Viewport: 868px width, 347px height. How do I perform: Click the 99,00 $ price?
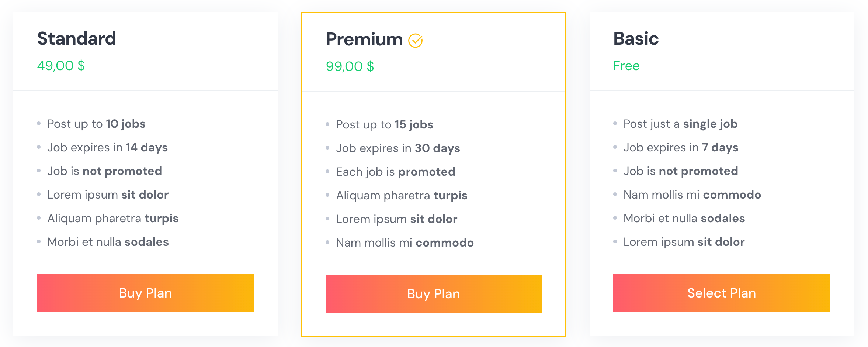pyautogui.click(x=350, y=66)
